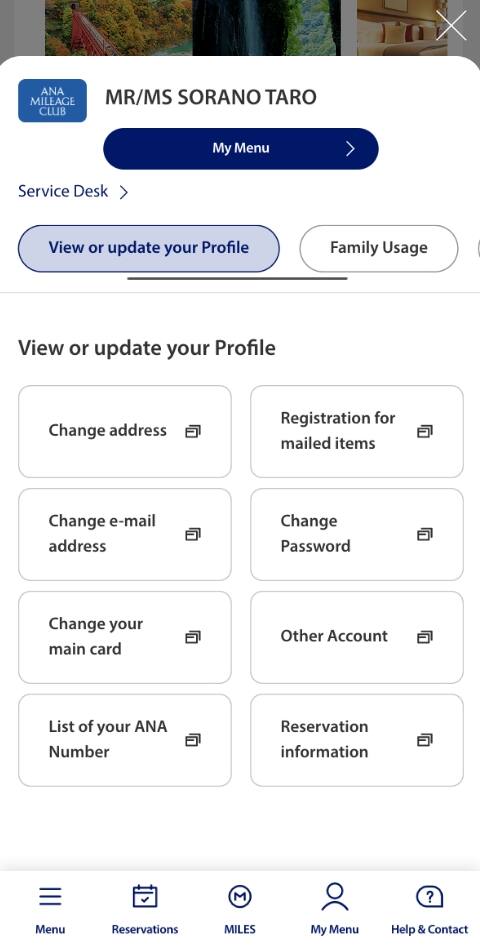Open Help & Contact question icon
Viewport: 480px width, 946px height.
pyautogui.click(x=429, y=897)
